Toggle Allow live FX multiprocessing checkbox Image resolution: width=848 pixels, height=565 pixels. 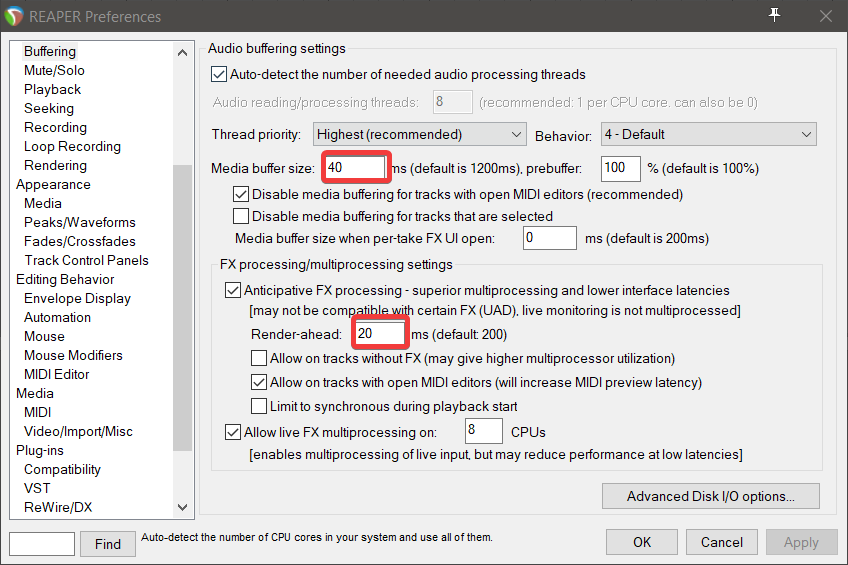tap(233, 432)
